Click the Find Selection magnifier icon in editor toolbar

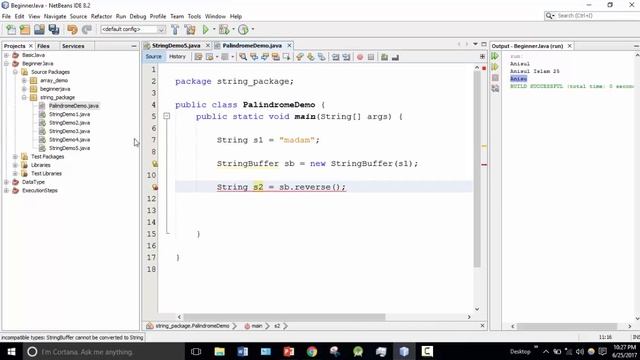tap(243, 57)
